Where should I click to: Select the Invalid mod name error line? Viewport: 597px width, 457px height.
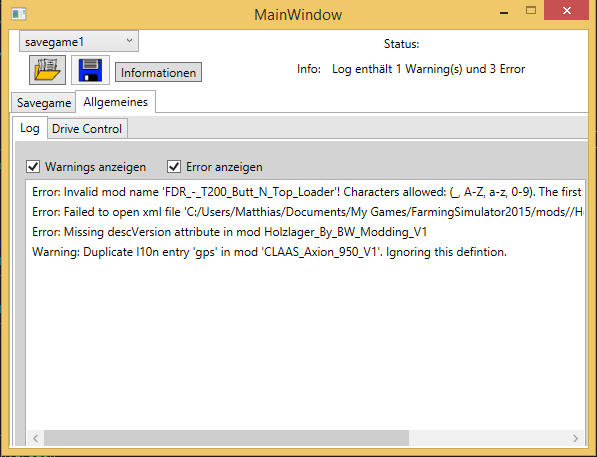(x=306, y=192)
